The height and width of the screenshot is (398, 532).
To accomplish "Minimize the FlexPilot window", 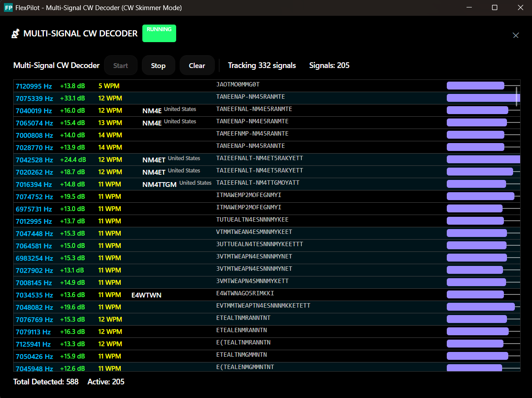I will [x=469, y=8].
